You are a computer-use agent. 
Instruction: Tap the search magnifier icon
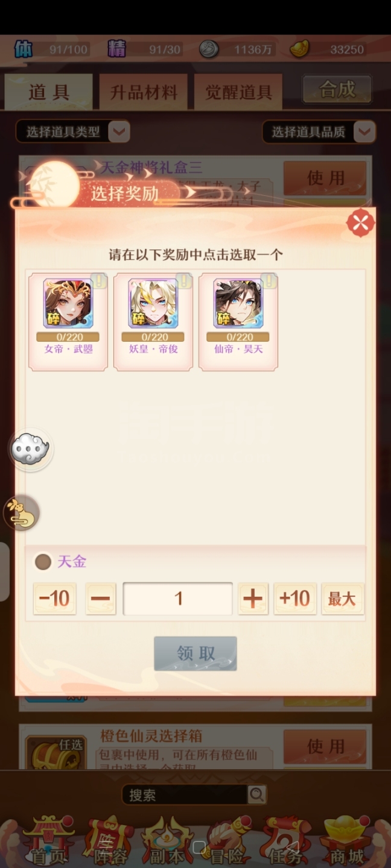point(256,794)
